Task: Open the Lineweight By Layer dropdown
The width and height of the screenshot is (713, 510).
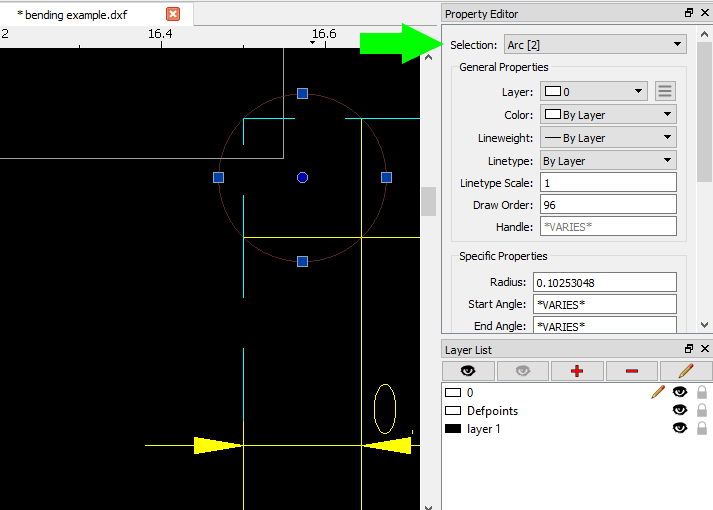Action: (x=608, y=137)
